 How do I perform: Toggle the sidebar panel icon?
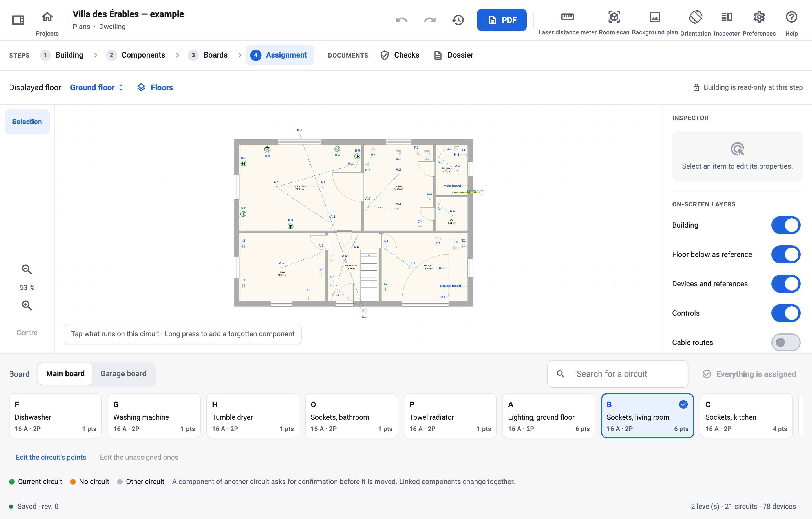[x=18, y=20]
